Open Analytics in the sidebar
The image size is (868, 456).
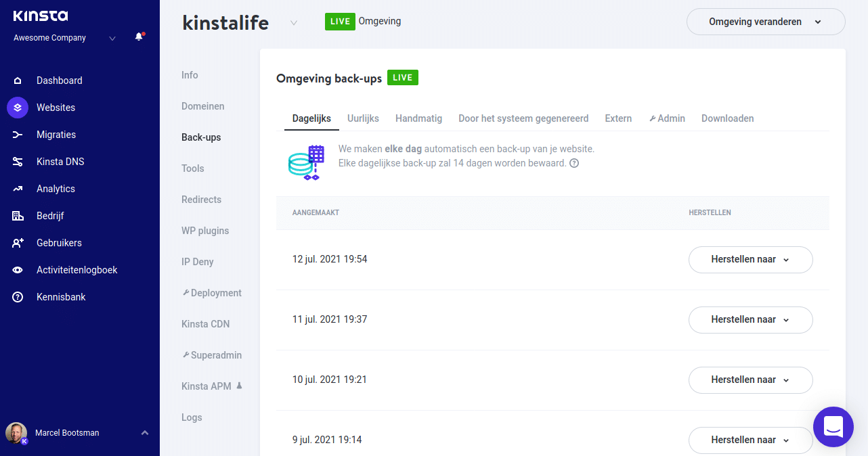point(56,189)
